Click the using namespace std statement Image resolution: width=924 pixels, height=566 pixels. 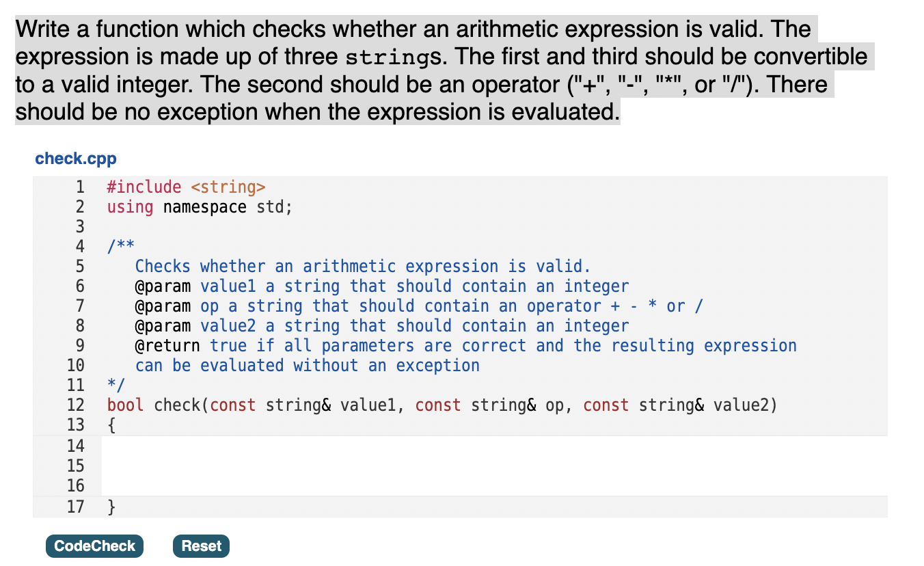click(198, 206)
